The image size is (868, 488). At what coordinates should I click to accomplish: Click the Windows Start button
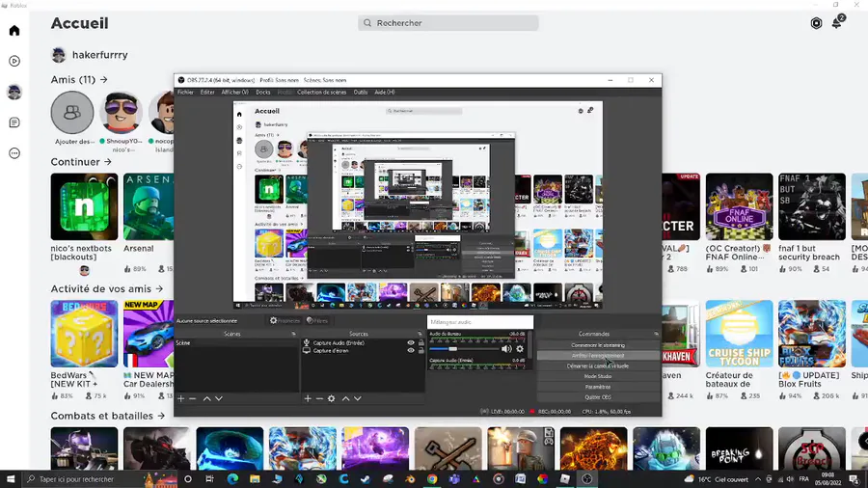11,479
